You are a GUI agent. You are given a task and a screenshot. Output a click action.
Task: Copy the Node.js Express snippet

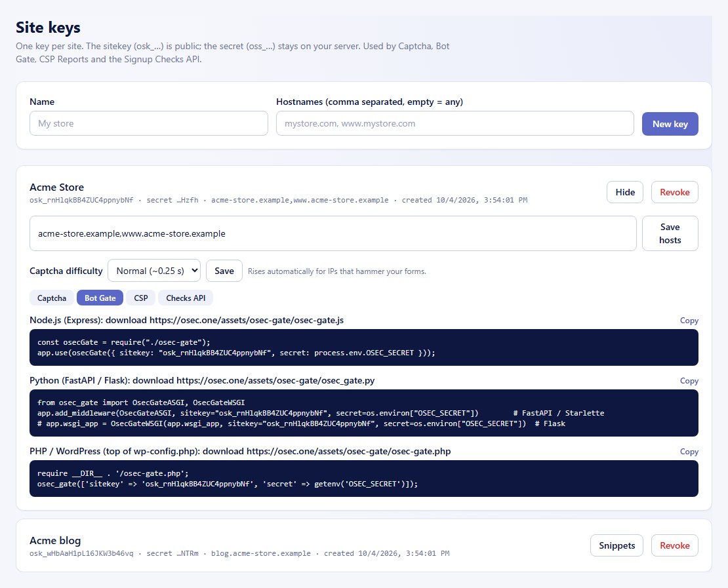point(689,321)
